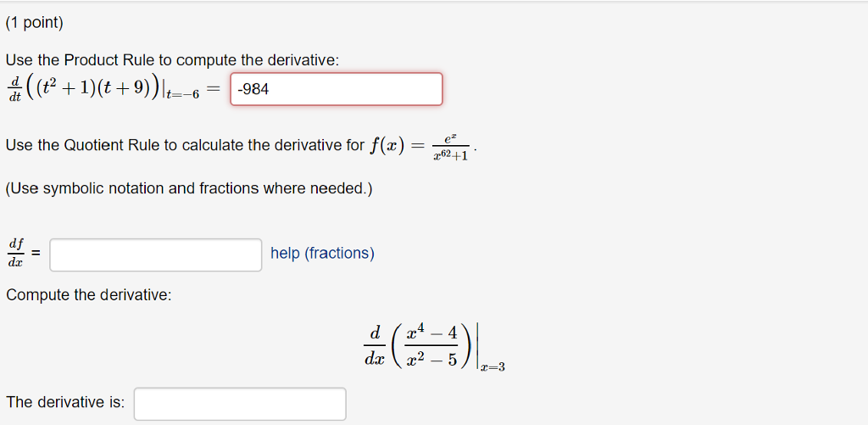Click the "Compute the derivative:" heading text

click(88, 295)
